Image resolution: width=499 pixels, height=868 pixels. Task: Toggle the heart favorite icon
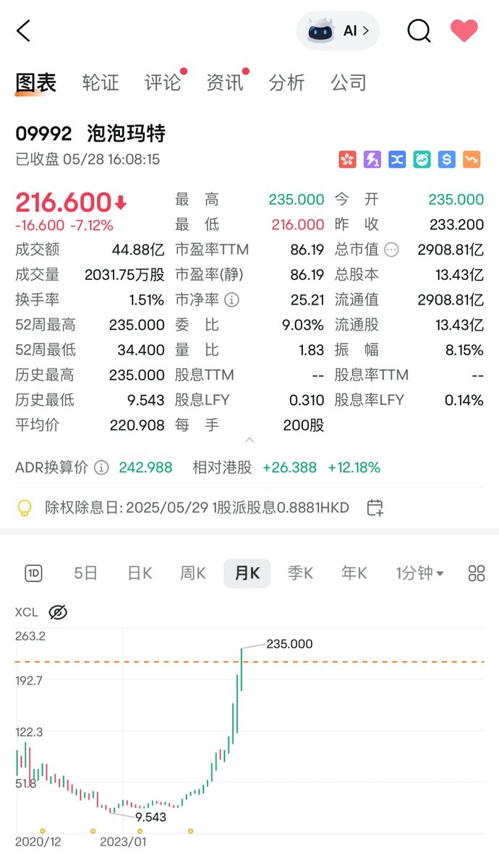464,30
